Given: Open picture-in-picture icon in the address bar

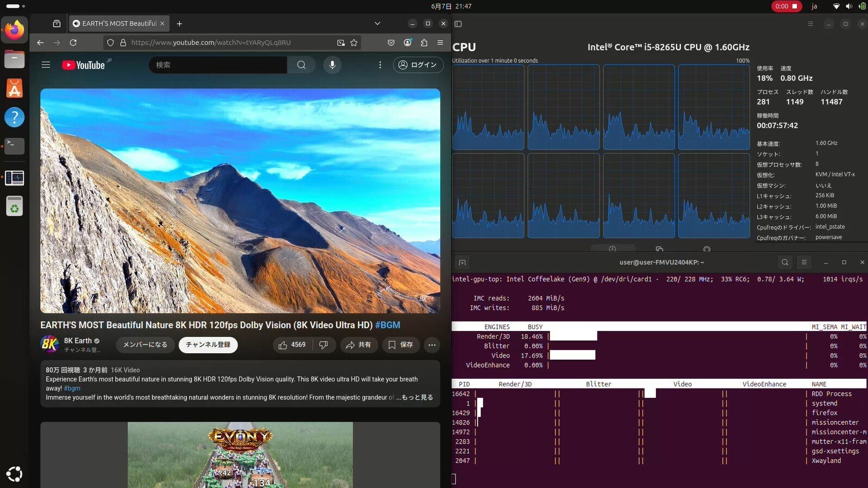Looking at the screenshot, I should click(x=341, y=42).
